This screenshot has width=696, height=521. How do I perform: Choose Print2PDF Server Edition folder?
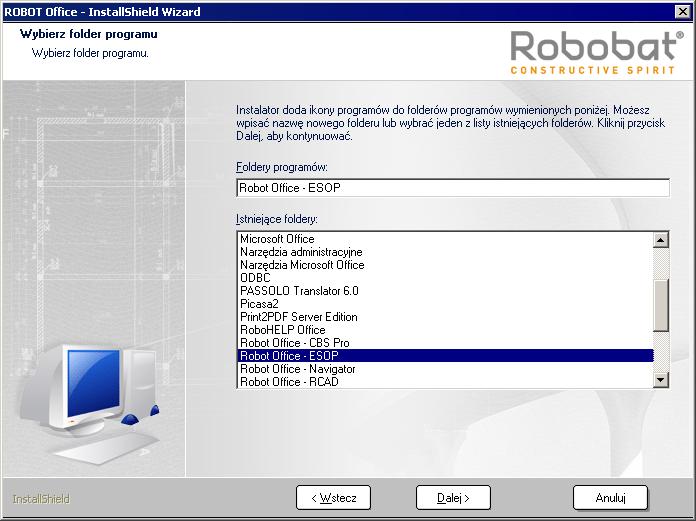click(446, 317)
